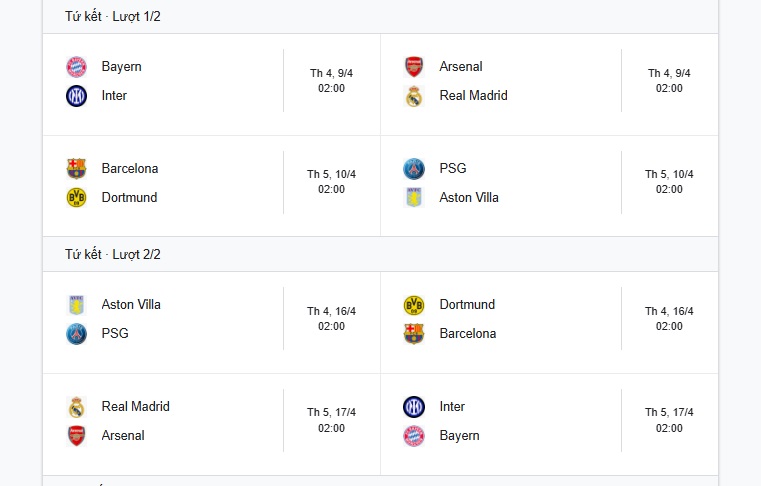This screenshot has width=761, height=486.
Task: Click the Tứ kết · Lượt 2/2 header
Action: pos(113,254)
